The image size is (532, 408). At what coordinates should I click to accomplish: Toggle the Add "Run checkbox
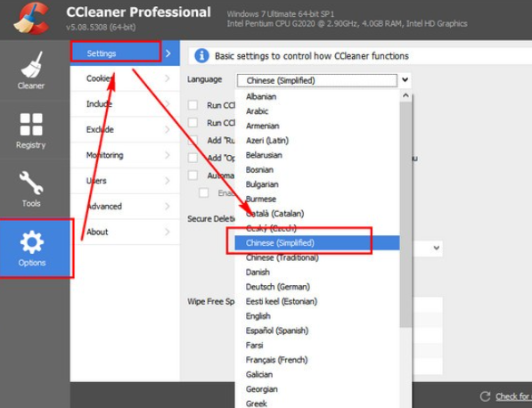192,140
